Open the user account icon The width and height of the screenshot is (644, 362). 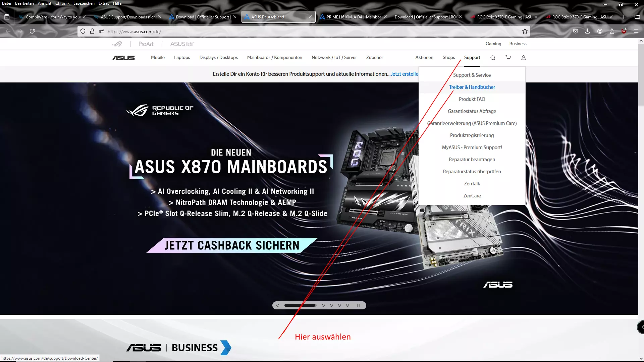click(523, 58)
